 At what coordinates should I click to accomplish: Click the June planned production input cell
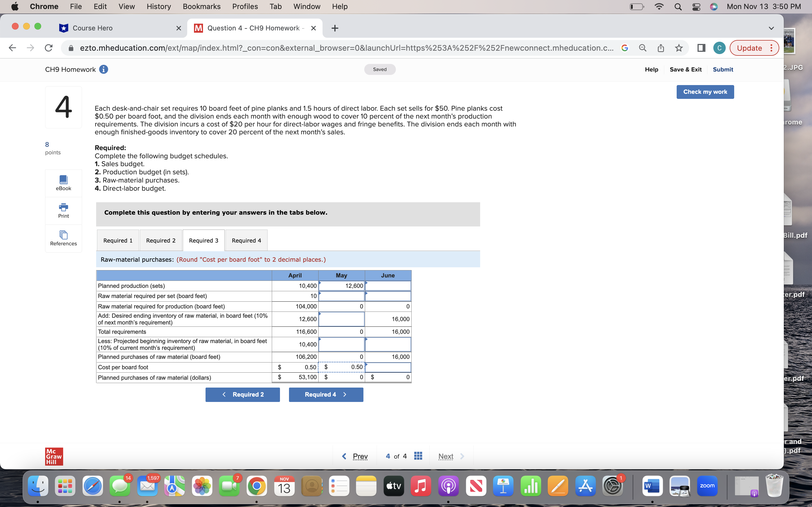388,286
